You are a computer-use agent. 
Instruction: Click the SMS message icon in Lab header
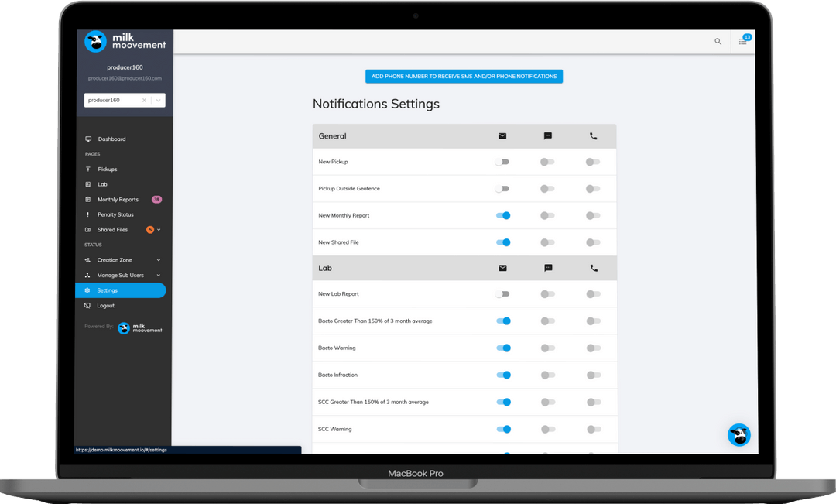pos(548,269)
